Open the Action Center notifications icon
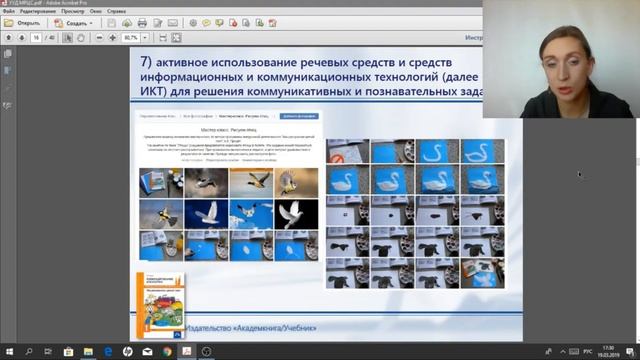640x360 pixels. [x=631, y=351]
